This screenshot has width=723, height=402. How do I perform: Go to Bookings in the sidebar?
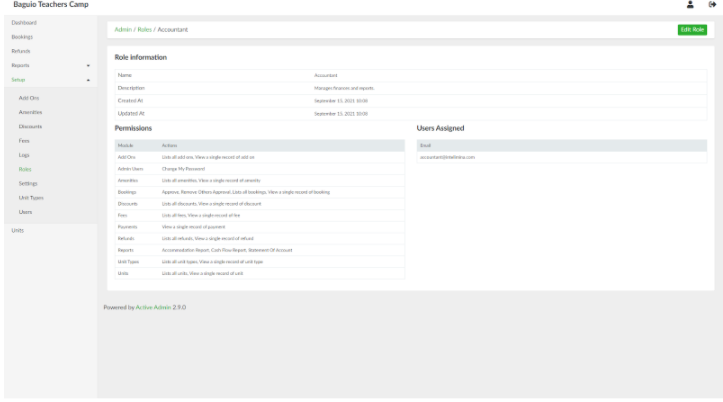pyautogui.click(x=22, y=37)
